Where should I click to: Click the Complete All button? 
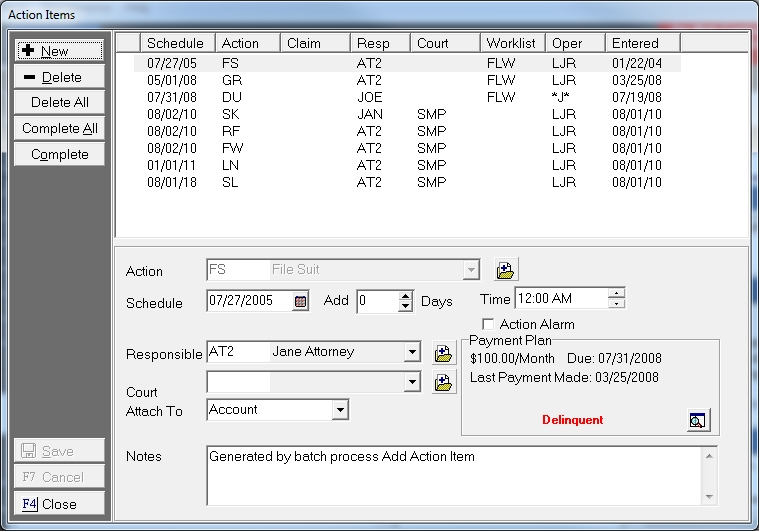click(x=59, y=129)
